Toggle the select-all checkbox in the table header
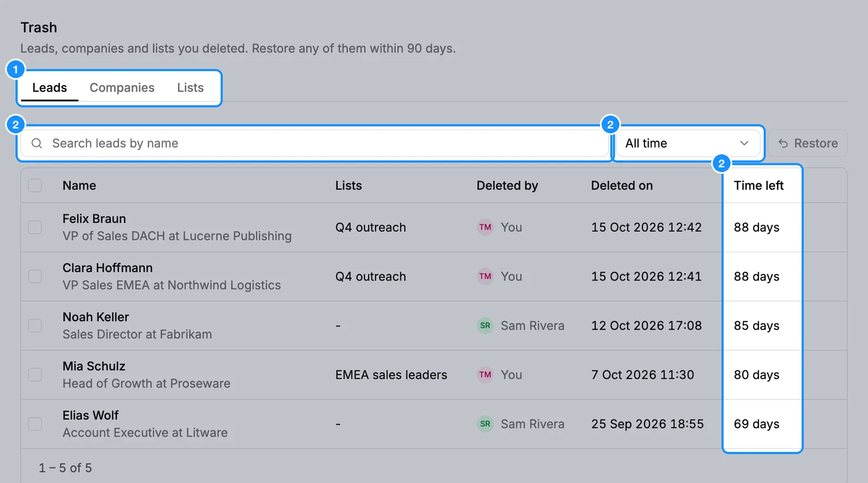This screenshot has height=483, width=868. [x=35, y=186]
